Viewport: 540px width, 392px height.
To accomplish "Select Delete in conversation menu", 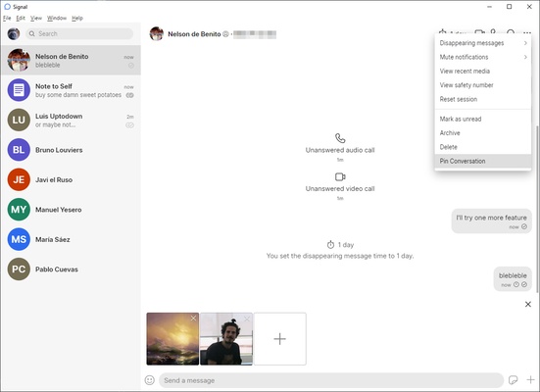I will [483, 147].
